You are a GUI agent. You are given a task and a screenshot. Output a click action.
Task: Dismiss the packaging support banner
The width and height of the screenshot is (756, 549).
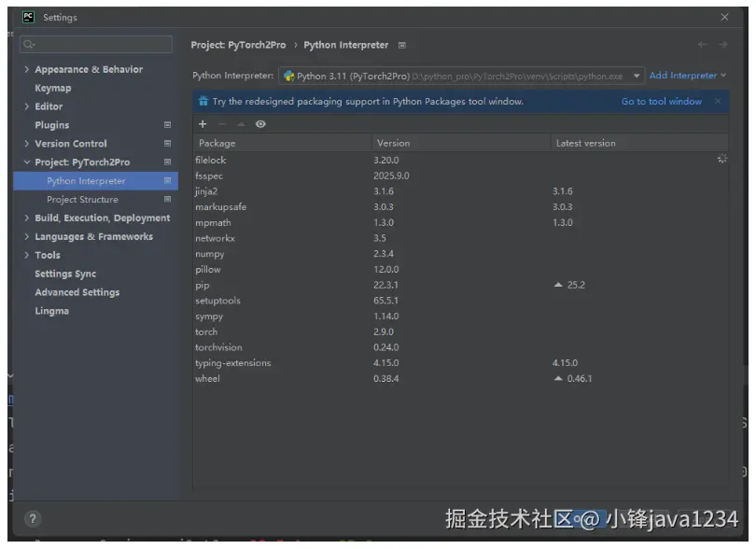[x=718, y=101]
